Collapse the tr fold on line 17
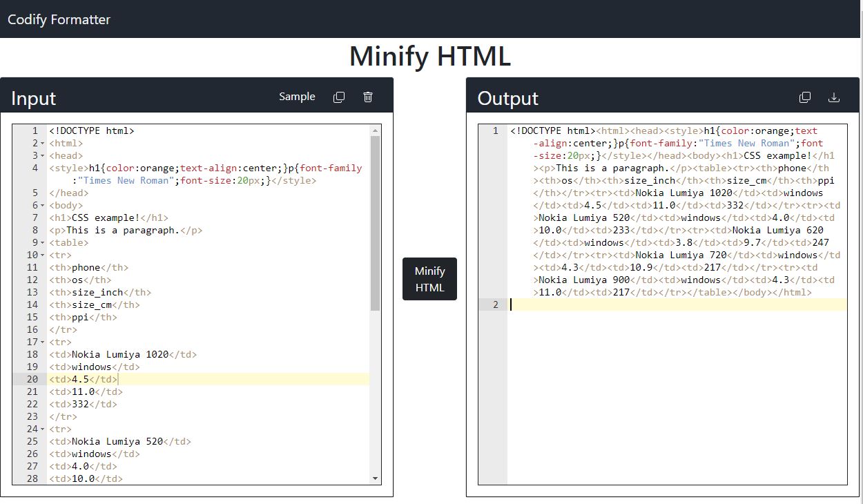 [x=43, y=342]
